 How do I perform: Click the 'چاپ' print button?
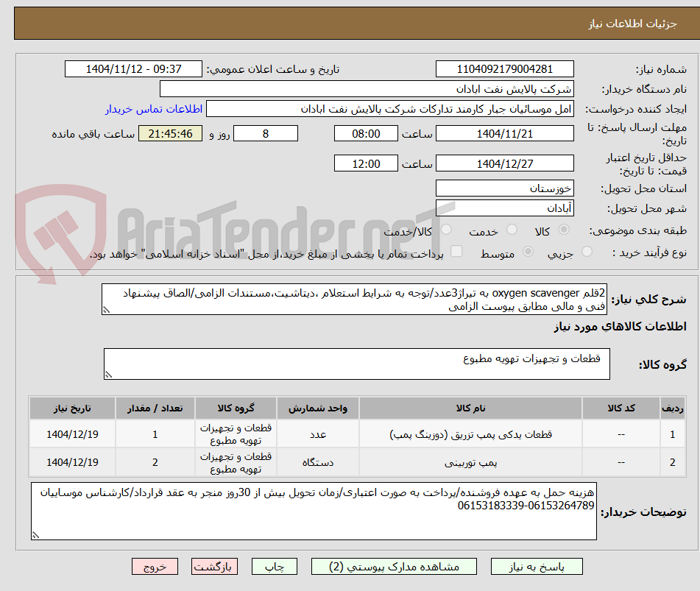point(275,567)
